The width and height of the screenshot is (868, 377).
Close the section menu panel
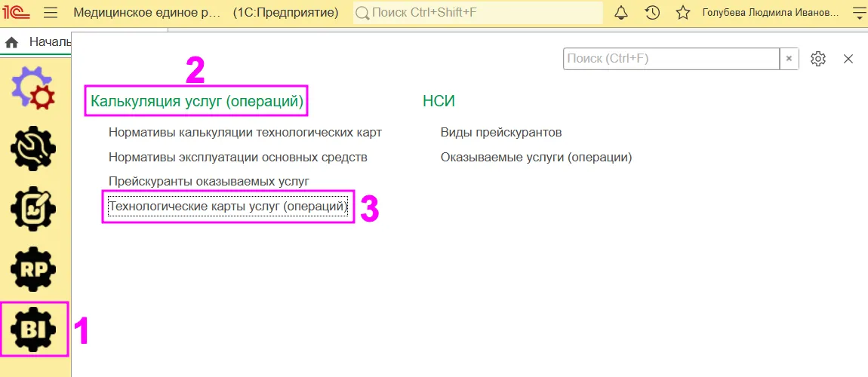coord(848,59)
